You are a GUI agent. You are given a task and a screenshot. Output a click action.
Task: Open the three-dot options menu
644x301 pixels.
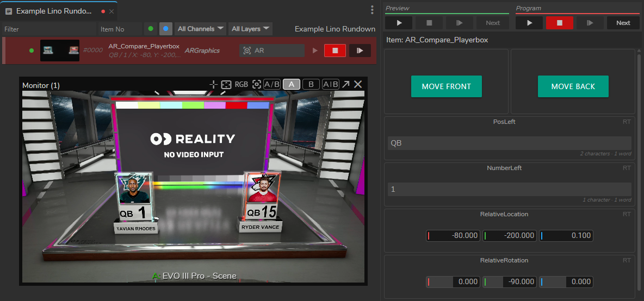[x=372, y=10]
